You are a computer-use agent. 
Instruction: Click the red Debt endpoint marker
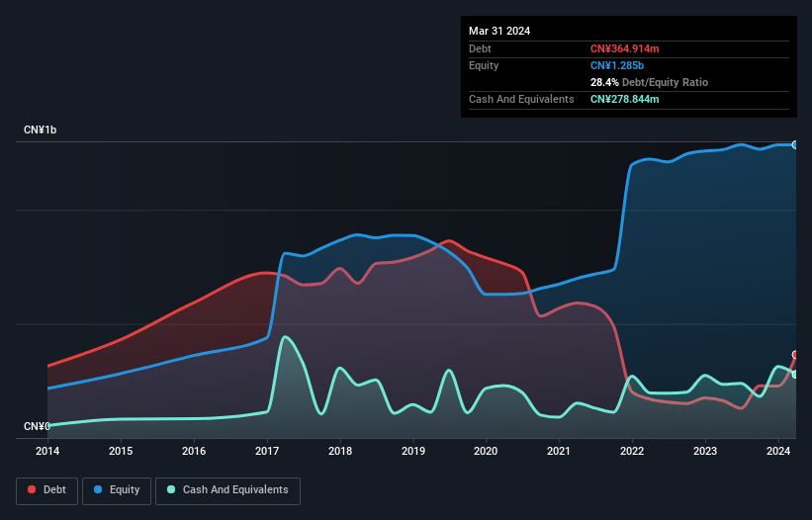(795, 355)
